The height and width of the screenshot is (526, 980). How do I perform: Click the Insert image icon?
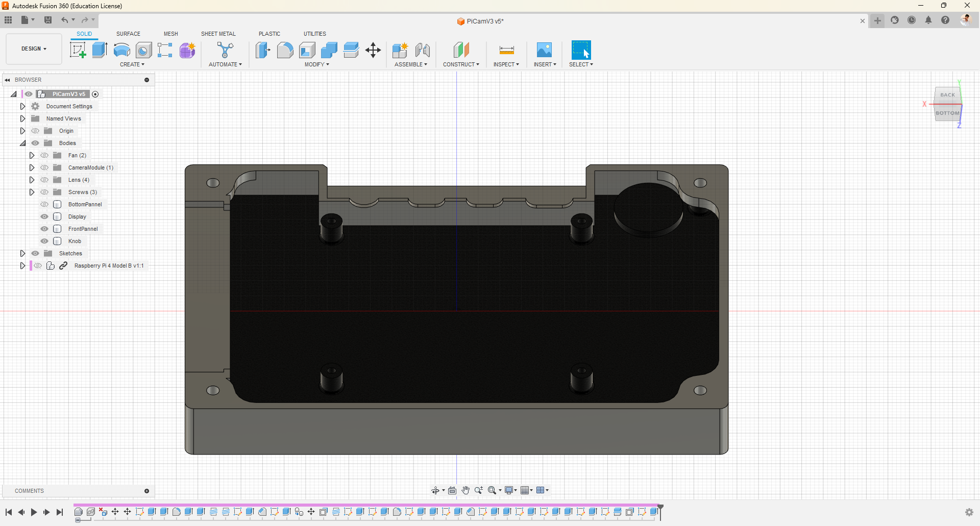click(x=544, y=50)
